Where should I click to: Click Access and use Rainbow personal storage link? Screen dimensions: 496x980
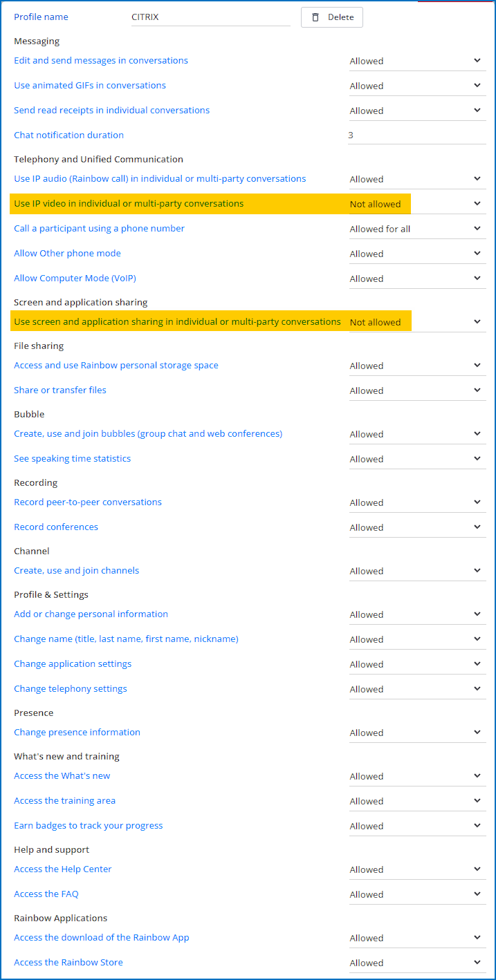pyautogui.click(x=116, y=366)
